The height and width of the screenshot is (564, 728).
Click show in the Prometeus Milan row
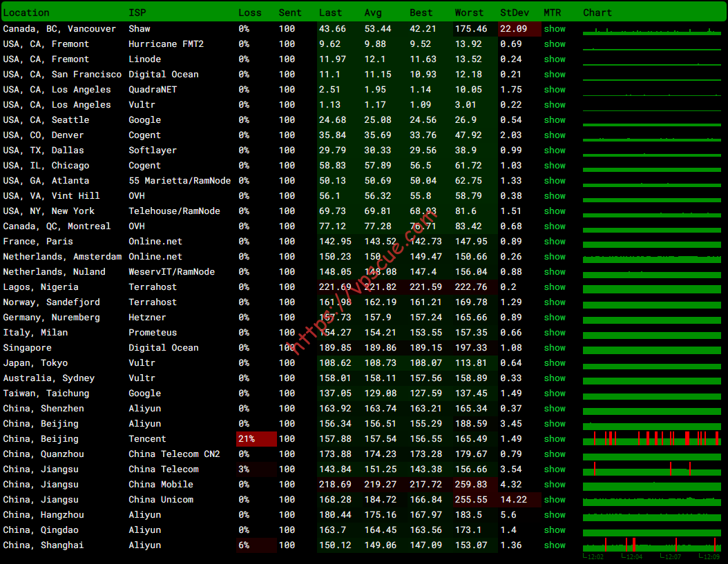tap(555, 333)
